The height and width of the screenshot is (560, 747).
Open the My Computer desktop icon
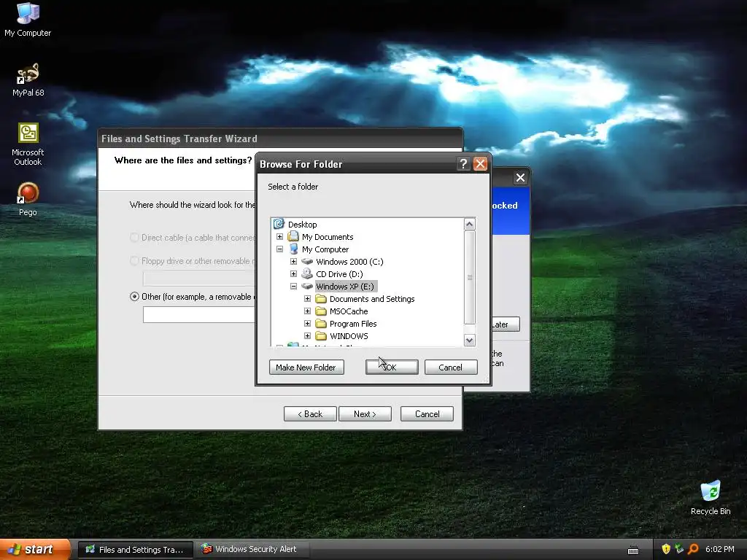point(28,19)
